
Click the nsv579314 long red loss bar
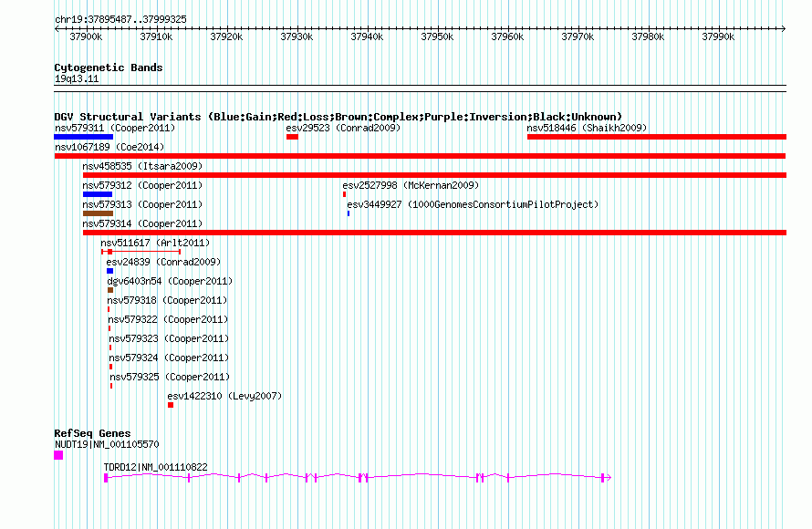[434, 233]
